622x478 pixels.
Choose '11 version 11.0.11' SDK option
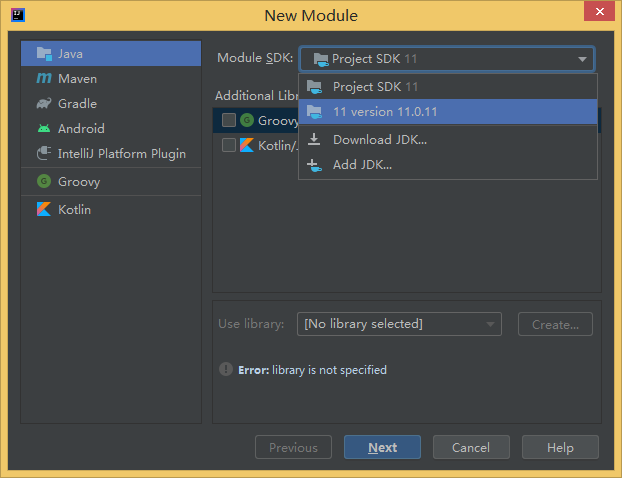tap(448, 112)
